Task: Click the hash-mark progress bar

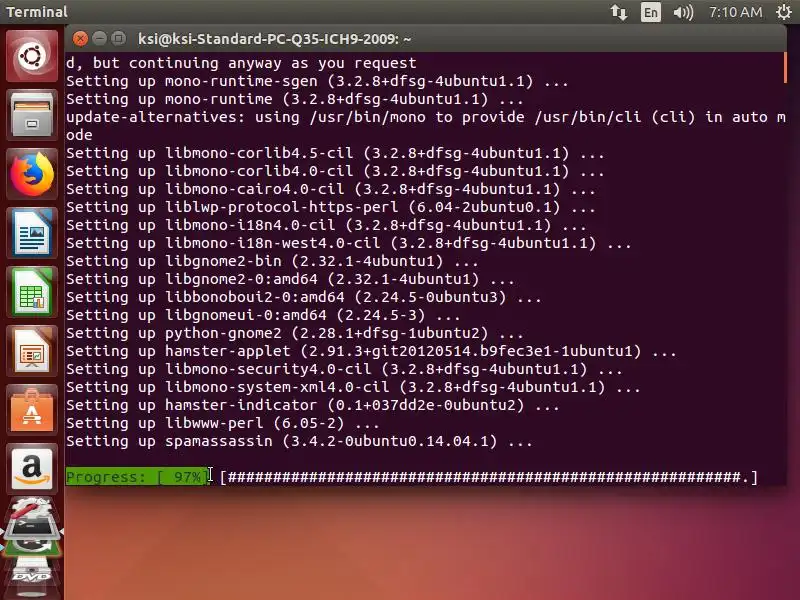Action: pyautogui.click(x=489, y=478)
